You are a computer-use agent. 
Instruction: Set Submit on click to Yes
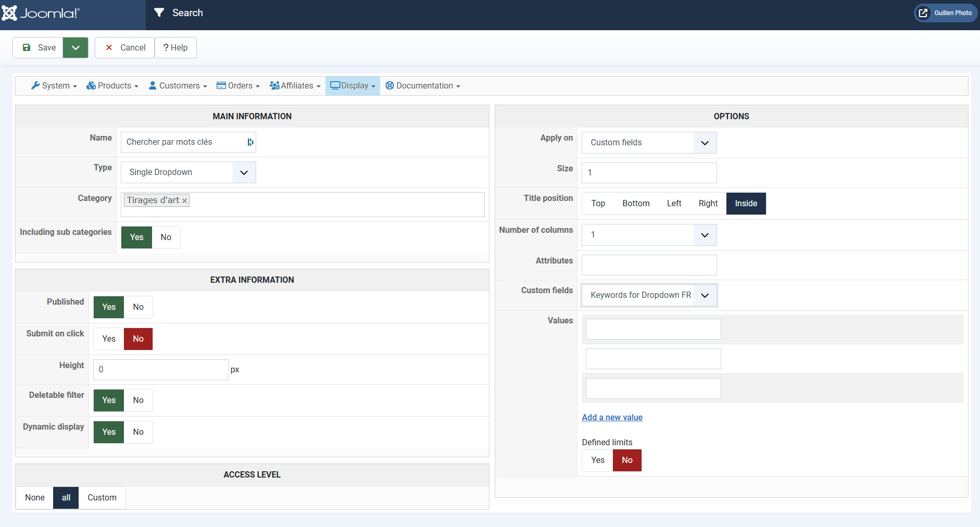(x=109, y=339)
